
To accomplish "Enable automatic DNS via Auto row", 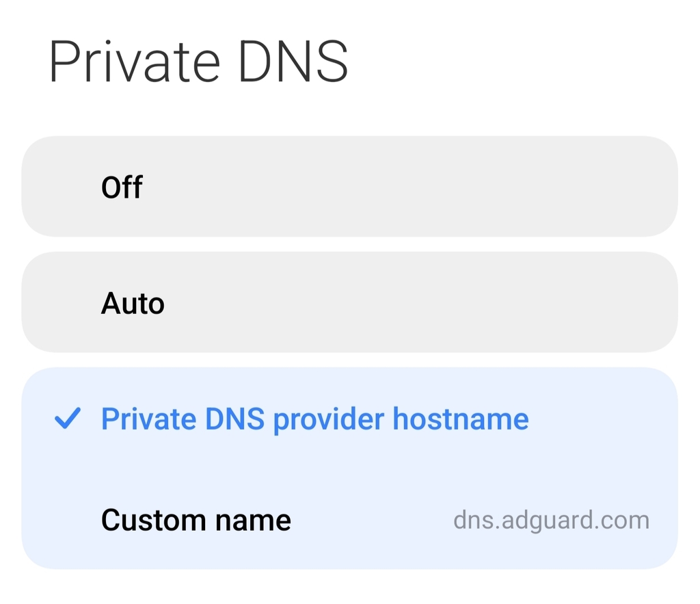I will [349, 303].
